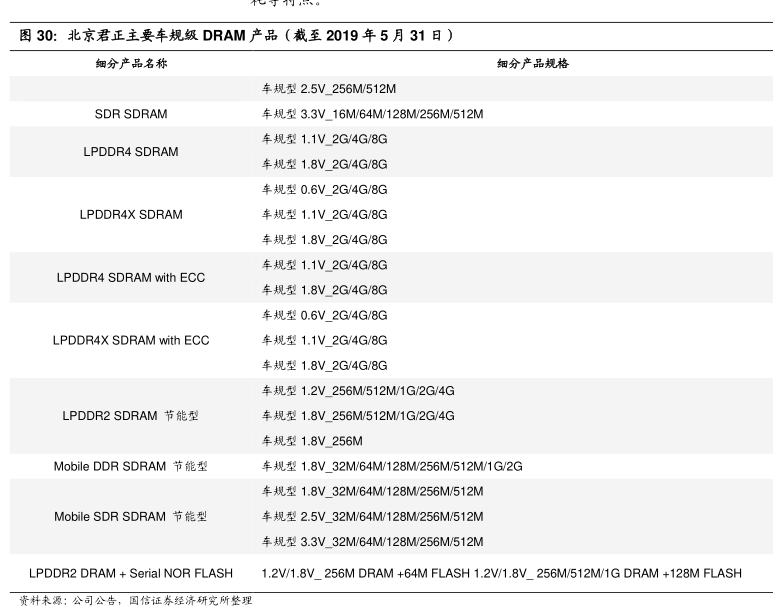Click the 车规型 1.8V_256M only spec
Image resolution: width=773 pixels, height=615 pixels.
[312, 441]
